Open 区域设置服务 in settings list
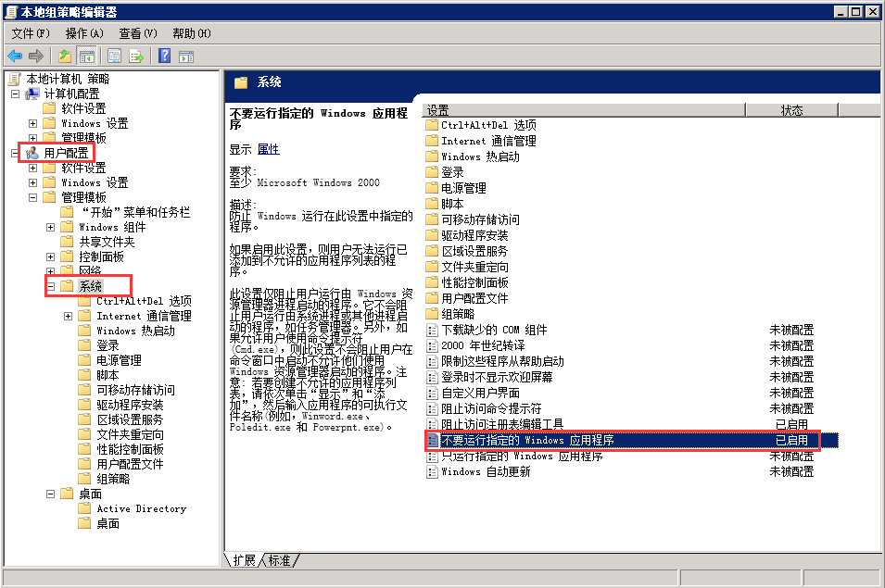Viewport: 885px width, 588px height. tap(474, 251)
